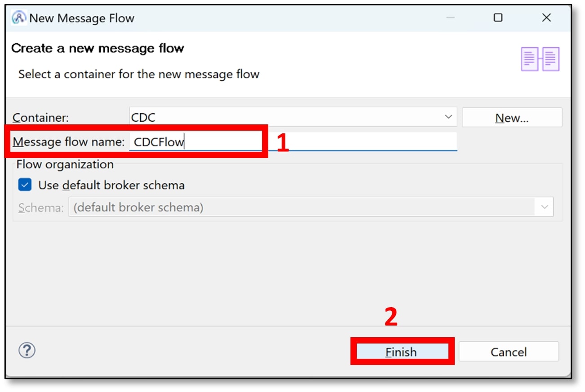Minimize the New Message Flow dialog
The height and width of the screenshot is (392, 585).
pyautogui.click(x=450, y=18)
